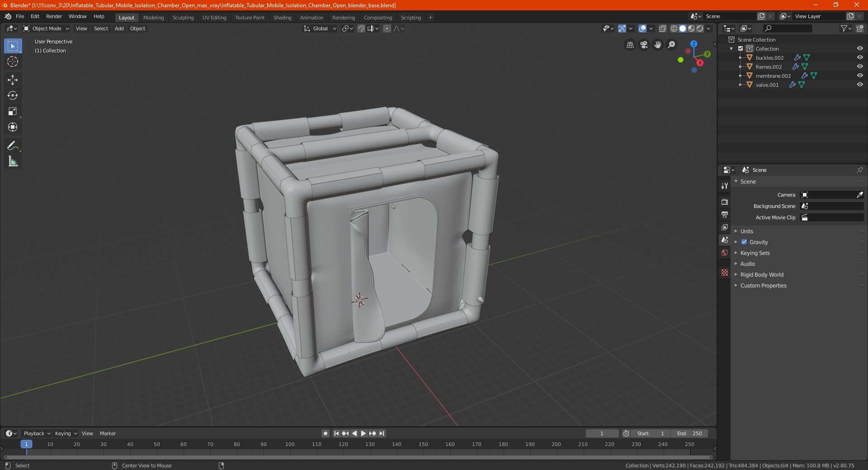
Task: Click the eyedropper next to Camera field
Action: point(859,195)
